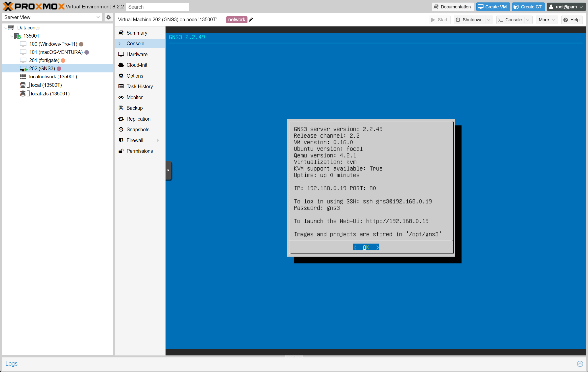Click the Options gear icon
The width and height of the screenshot is (588, 372).
[x=121, y=76]
